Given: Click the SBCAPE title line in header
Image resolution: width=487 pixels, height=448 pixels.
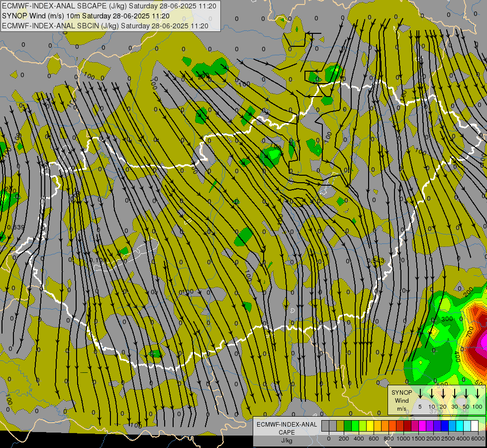Looking at the screenshot, I should tap(109, 6).
